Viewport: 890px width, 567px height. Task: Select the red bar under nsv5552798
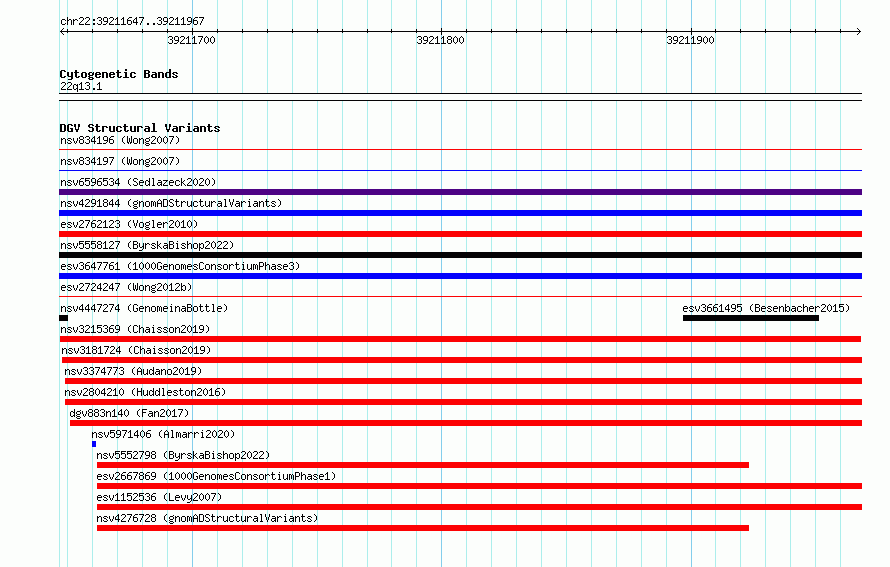tap(423, 465)
